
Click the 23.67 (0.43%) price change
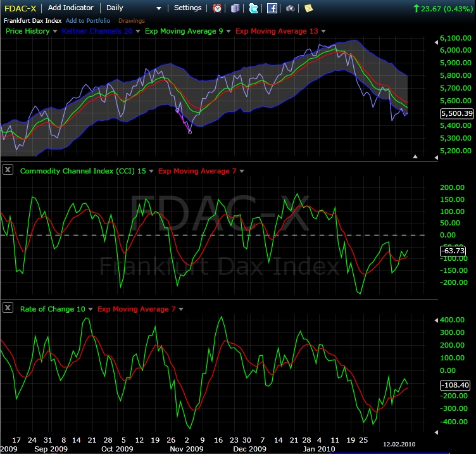(443, 8)
